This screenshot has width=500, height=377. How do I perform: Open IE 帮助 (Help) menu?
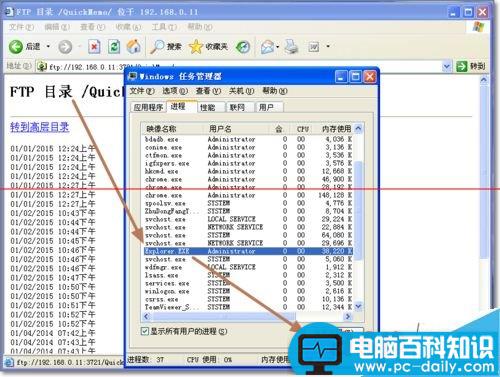pyautogui.click(x=200, y=27)
